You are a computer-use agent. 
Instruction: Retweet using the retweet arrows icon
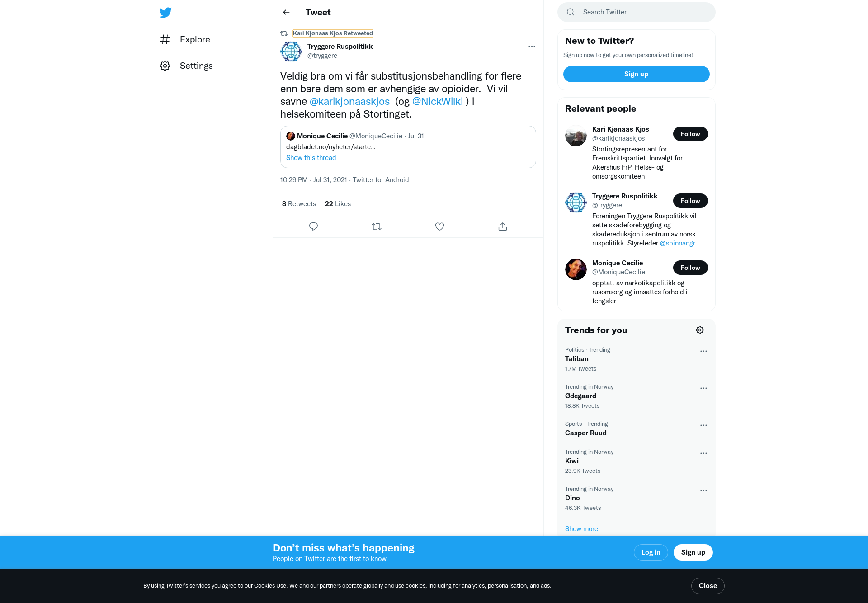click(377, 226)
